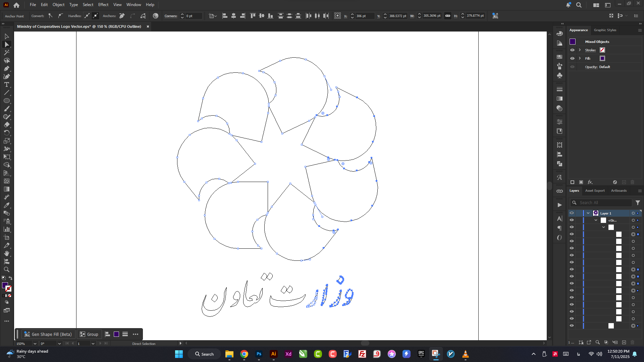Image resolution: width=644 pixels, height=362 pixels.
Task: Select the Magic Wand tool
Action: pos(7,52)
